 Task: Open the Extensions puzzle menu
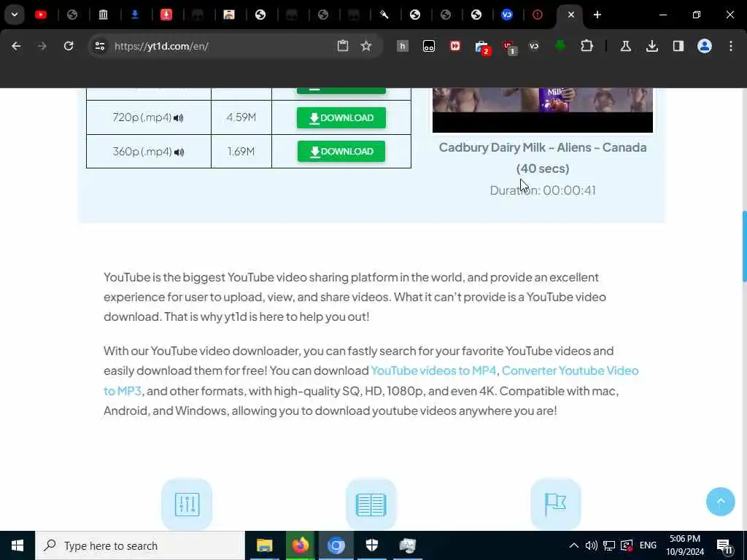click(x=587, y=46)
